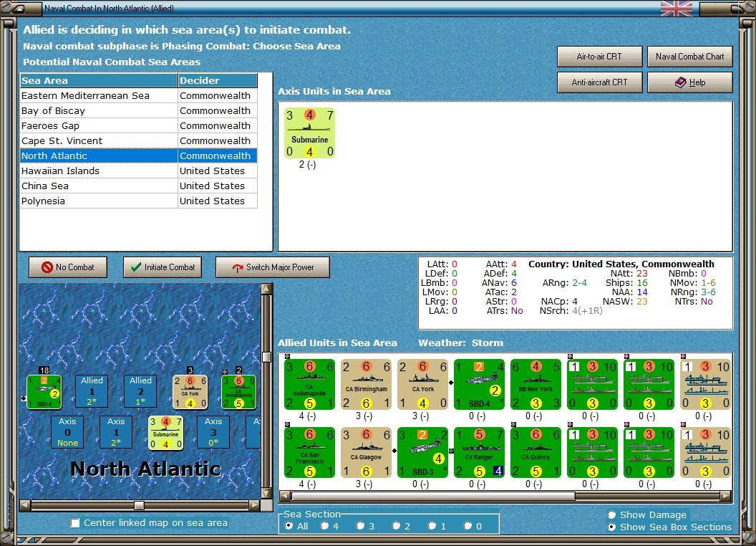The height and width of the screenshot is (546, 756).
Task: Select the CA York counter in Allied Units list
Action: [423, 384]
